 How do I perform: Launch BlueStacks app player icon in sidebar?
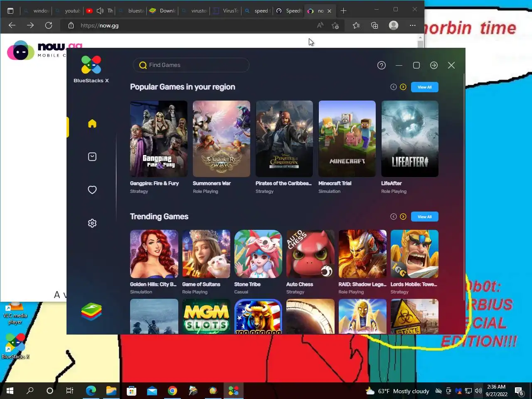[x=91, y=312]
